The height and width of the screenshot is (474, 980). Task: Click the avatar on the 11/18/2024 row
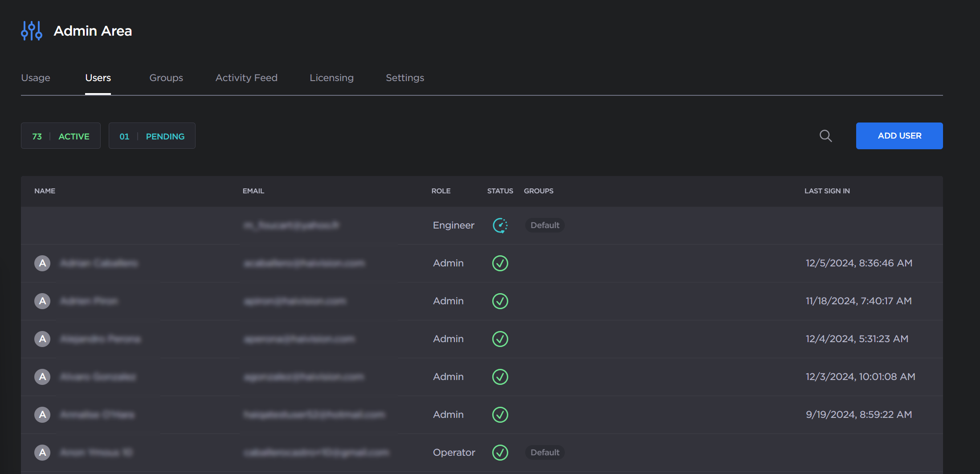click(x=42, y=301)
